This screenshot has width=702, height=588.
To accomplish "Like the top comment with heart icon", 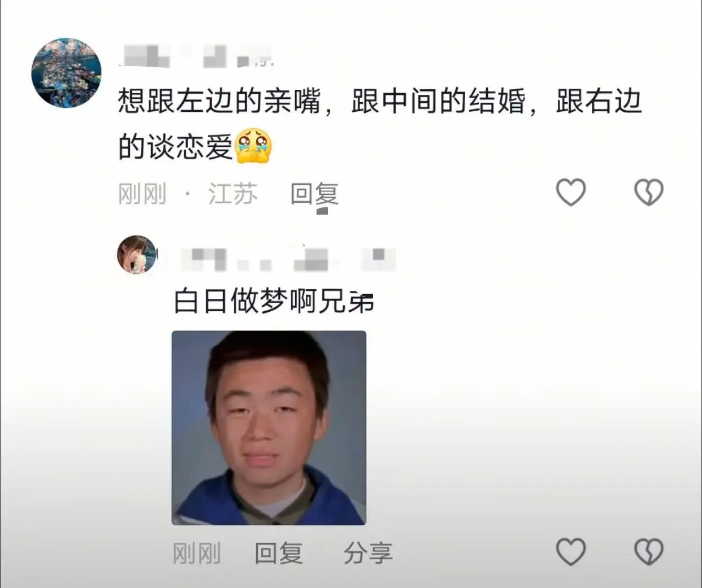I will 571,192.
